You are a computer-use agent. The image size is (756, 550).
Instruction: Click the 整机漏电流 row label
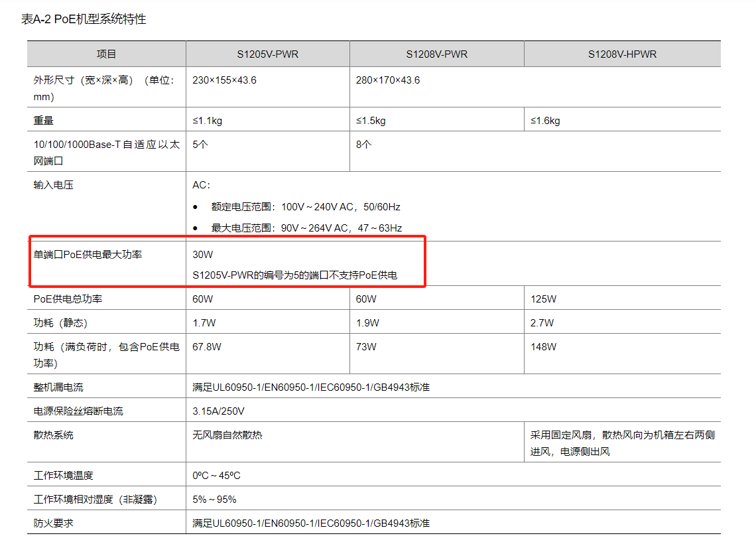coord(58,387)
